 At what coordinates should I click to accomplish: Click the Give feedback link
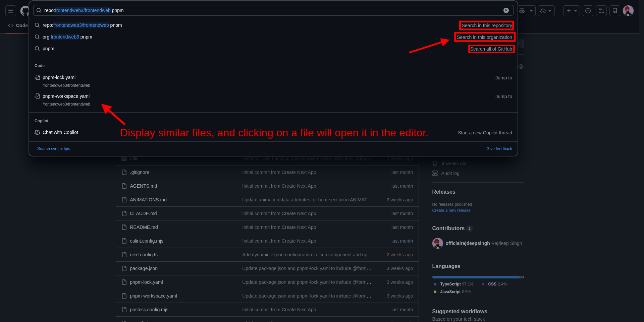(499, 149)
